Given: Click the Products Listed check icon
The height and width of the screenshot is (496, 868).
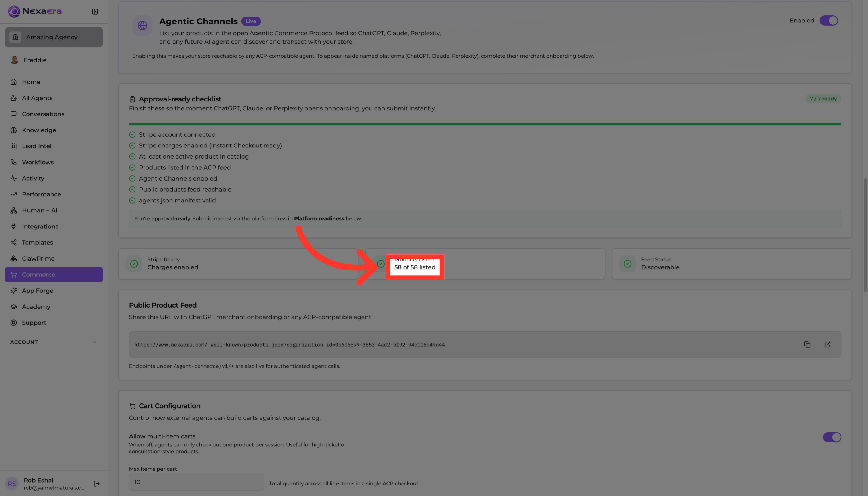Looking at the screenshot, I should coord(381,264).
